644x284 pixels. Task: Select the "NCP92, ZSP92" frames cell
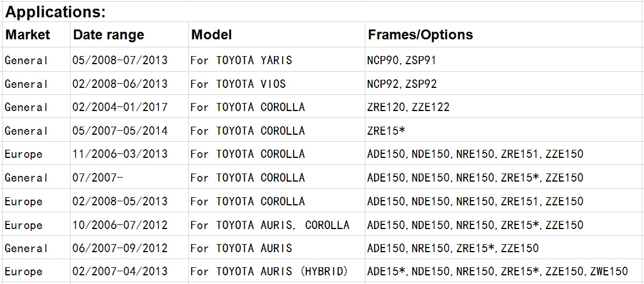pos(401,84)
